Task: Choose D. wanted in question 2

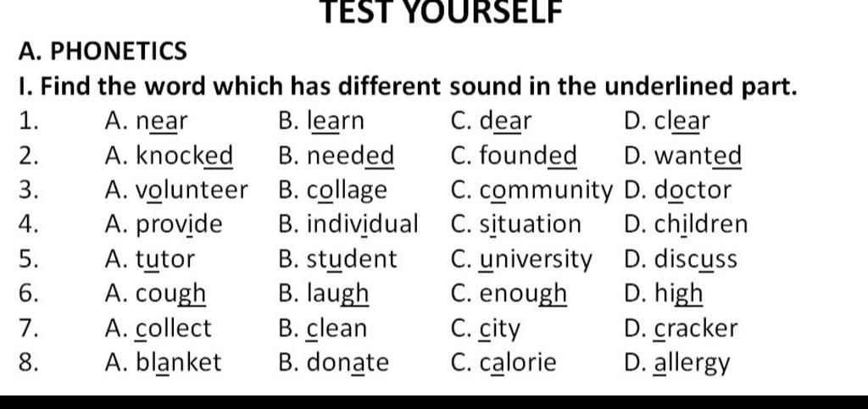Action: 682,155
